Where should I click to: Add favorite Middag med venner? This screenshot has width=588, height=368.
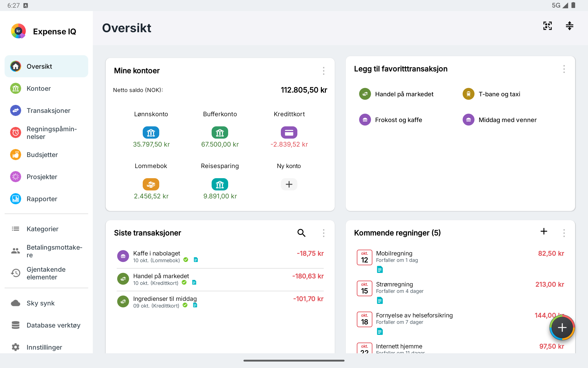pyautogui.click(x=499, y=120)
